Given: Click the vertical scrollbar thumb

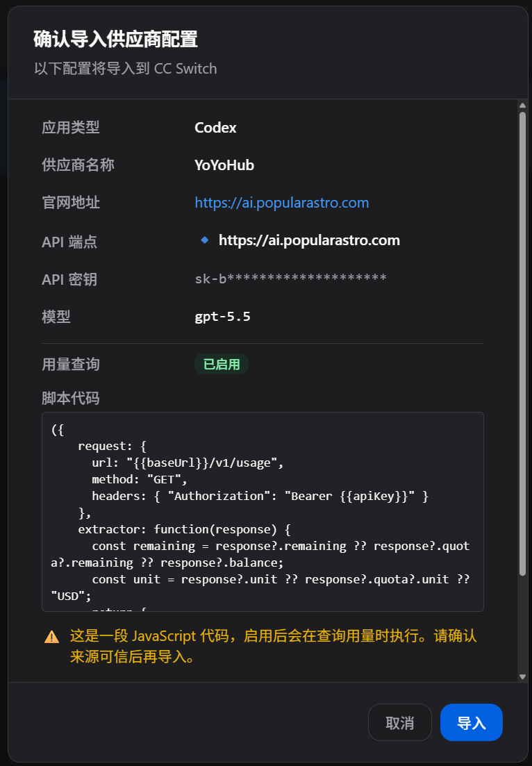Looking at the screenshot, I should coord(522,343).
